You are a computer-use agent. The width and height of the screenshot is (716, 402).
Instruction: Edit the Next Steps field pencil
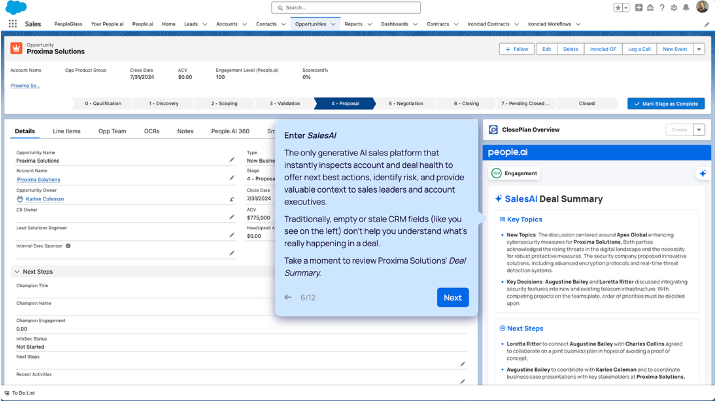[463, 364]
